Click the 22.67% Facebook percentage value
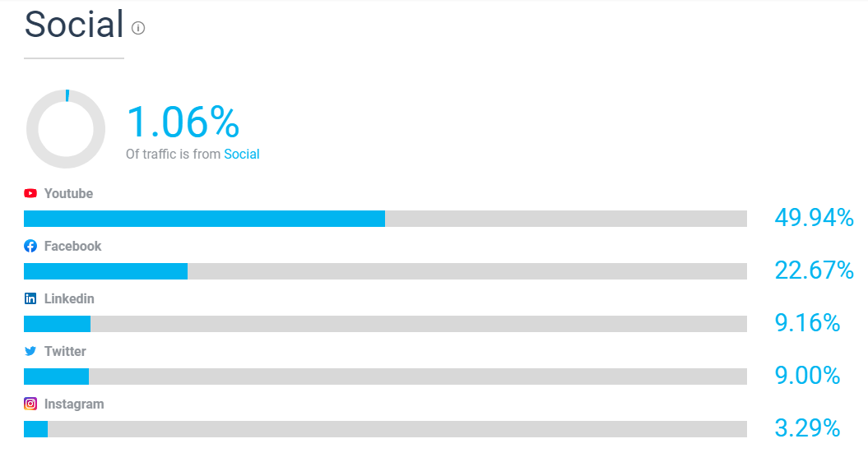Viewport: 868px width, 462px height. 814,270
